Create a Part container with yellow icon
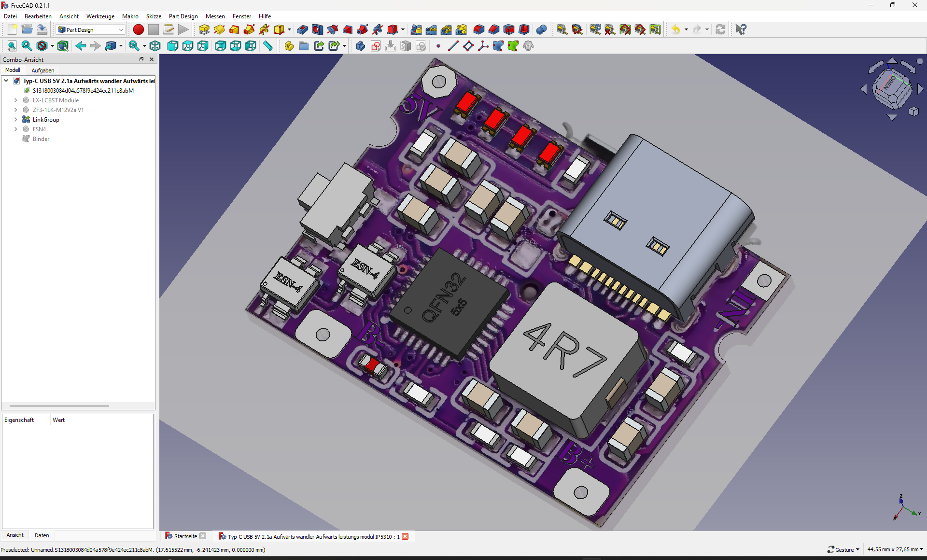This screenshot has width=927, height=560. [x=289, y=46]
